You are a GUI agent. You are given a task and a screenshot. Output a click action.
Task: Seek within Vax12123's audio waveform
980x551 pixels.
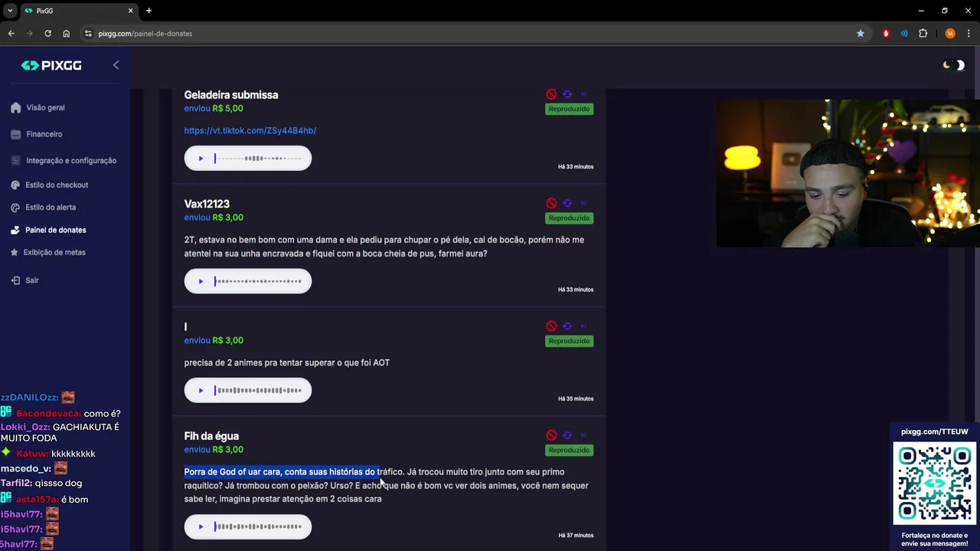259,282
